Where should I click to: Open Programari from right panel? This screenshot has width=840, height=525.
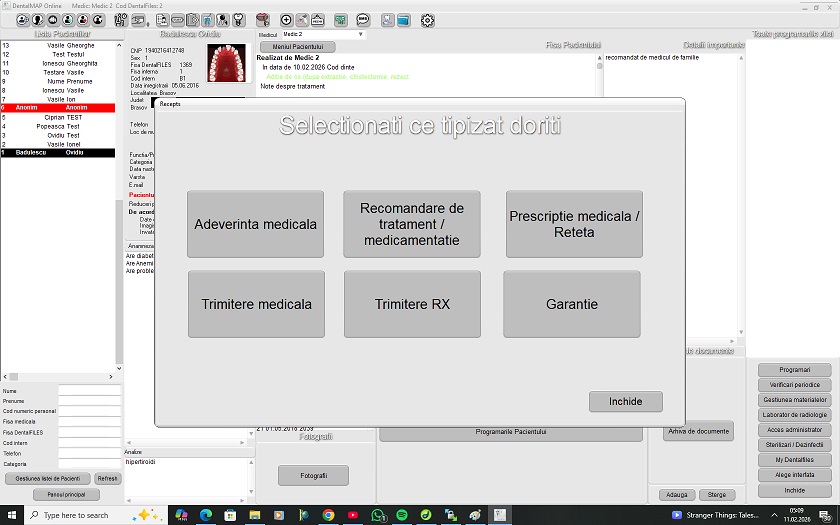[794, 370]
